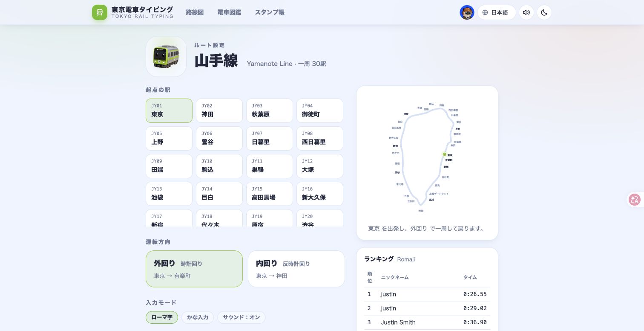
Task: Switch to dark mode moon icon
Action: point(544,12)
